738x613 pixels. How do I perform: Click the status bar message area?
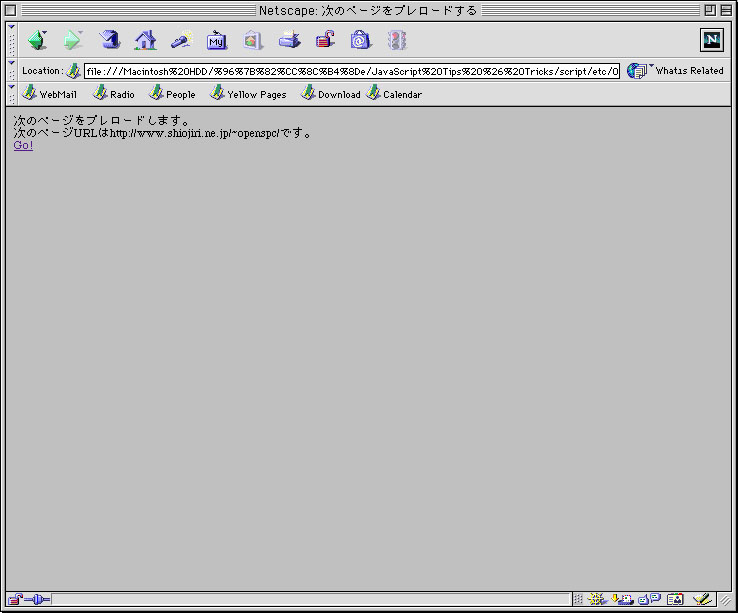[x=311, y=599]
